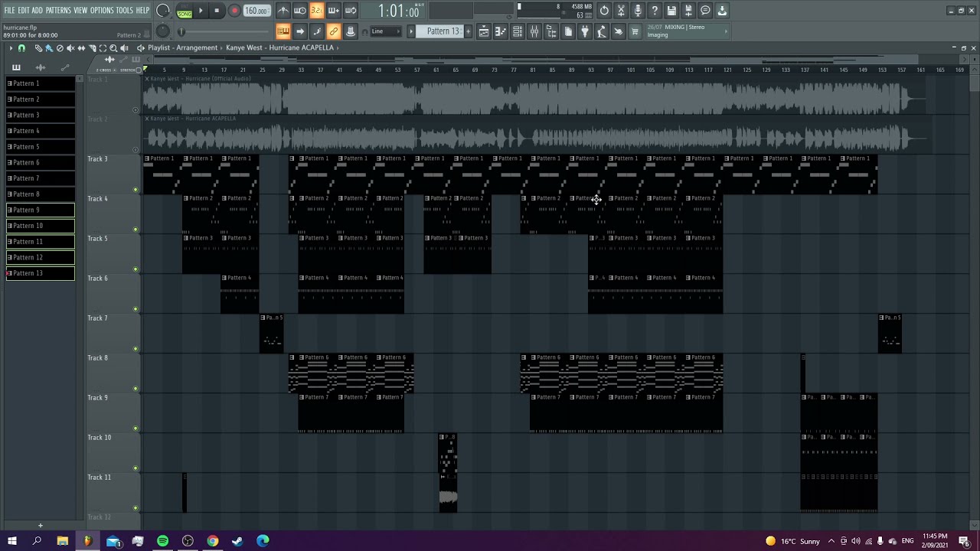Click the Stop button
Image resolution: width=980 pixels, height=551 pixels.
click(x=217, y=11)
